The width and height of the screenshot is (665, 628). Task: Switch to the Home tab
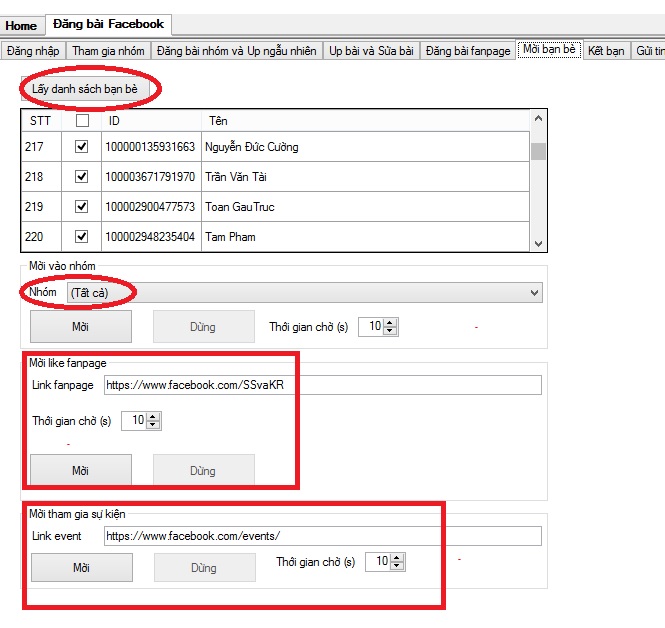click(x=22, y=26)
